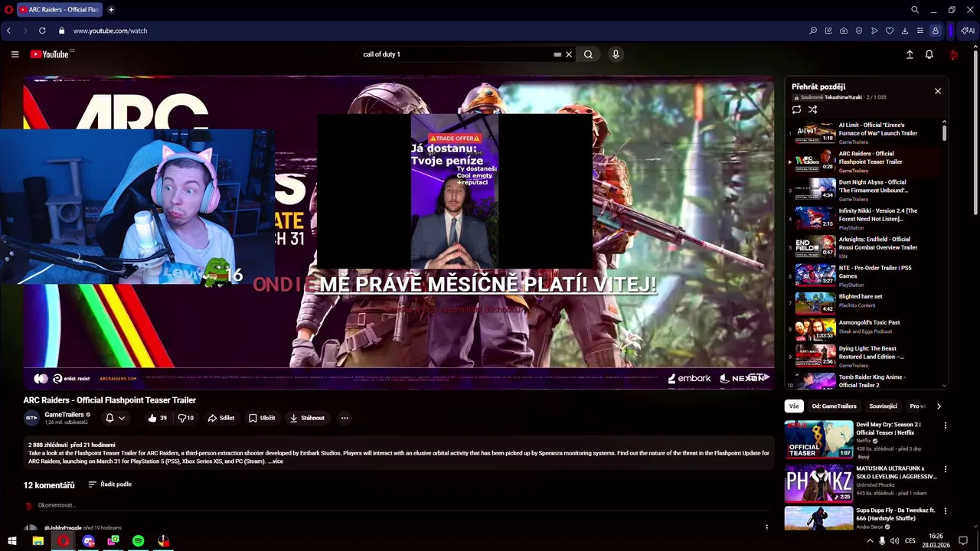Open YouTube notifications bell in header
Viewport: 980px width, 551px height.
pyautogui.click(x=929, y=54)
